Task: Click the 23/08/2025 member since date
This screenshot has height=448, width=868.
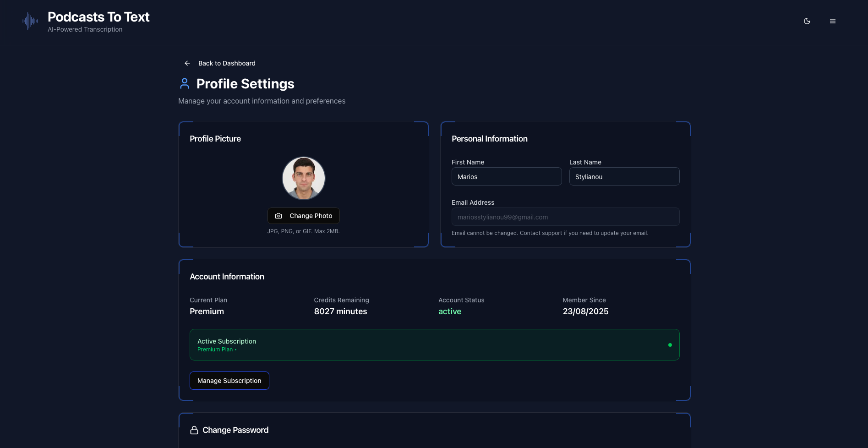Action: pos(585,311)
